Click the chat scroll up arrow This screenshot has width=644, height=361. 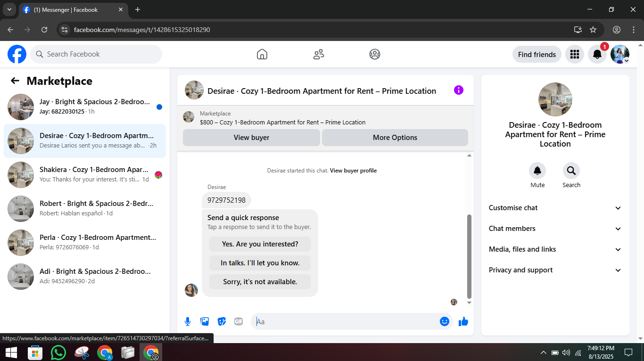point(469,155)
